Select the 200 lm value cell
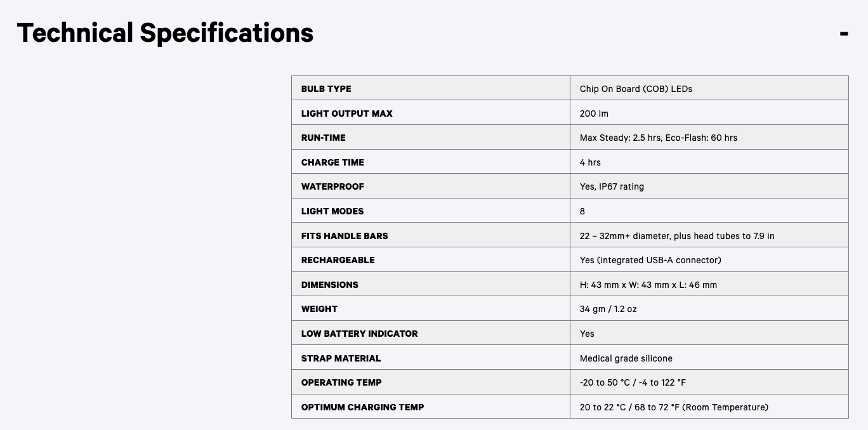 tap(594, 114)
